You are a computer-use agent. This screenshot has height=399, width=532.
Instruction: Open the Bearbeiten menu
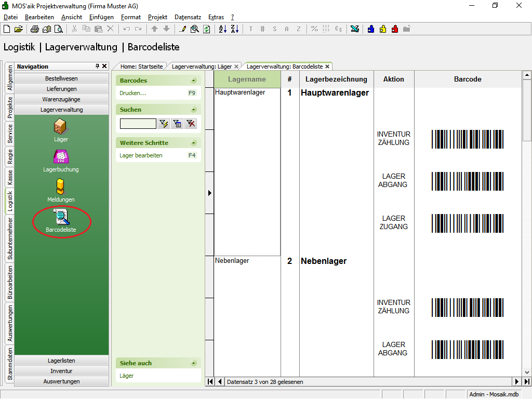[39, 17]
